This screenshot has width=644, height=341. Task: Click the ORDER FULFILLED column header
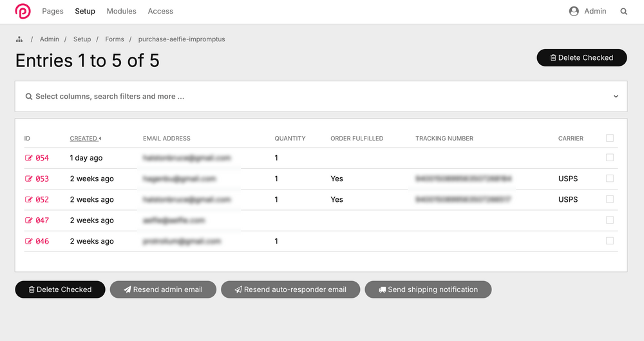(357, 139)
